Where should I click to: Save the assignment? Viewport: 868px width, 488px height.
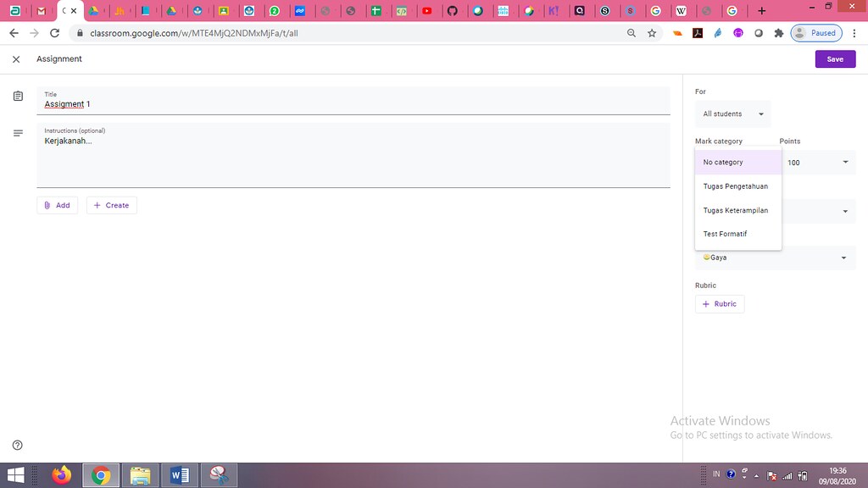(x=835, y=59)
